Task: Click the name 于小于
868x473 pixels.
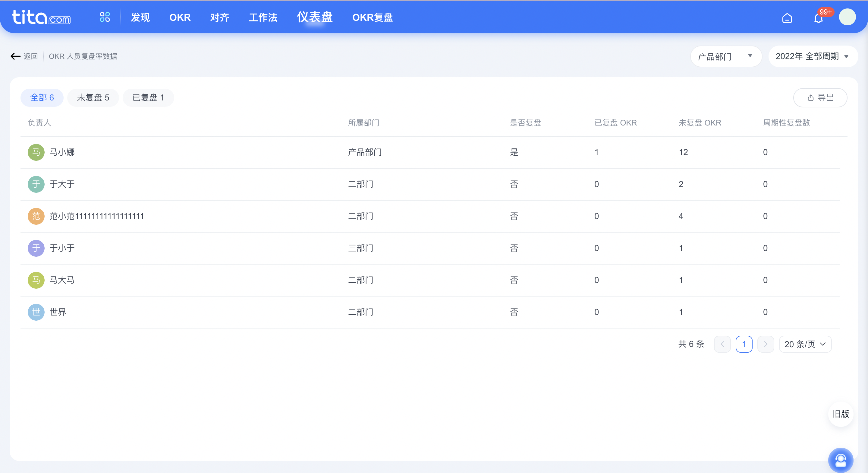Action: click(62, 248)
